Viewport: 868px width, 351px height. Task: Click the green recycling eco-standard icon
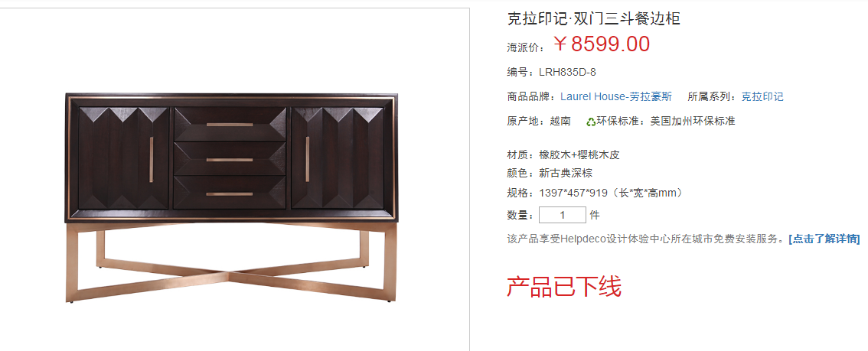click(x=591, y=121)
